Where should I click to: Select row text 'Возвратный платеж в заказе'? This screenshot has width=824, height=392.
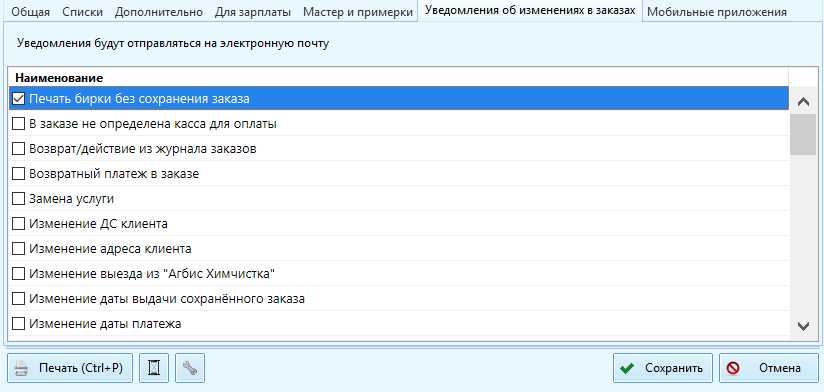(114, 174)
